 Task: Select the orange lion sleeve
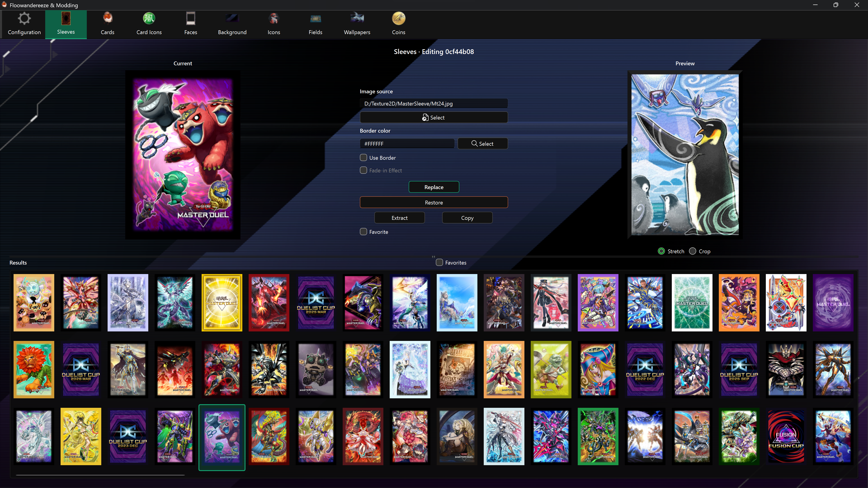34,369
